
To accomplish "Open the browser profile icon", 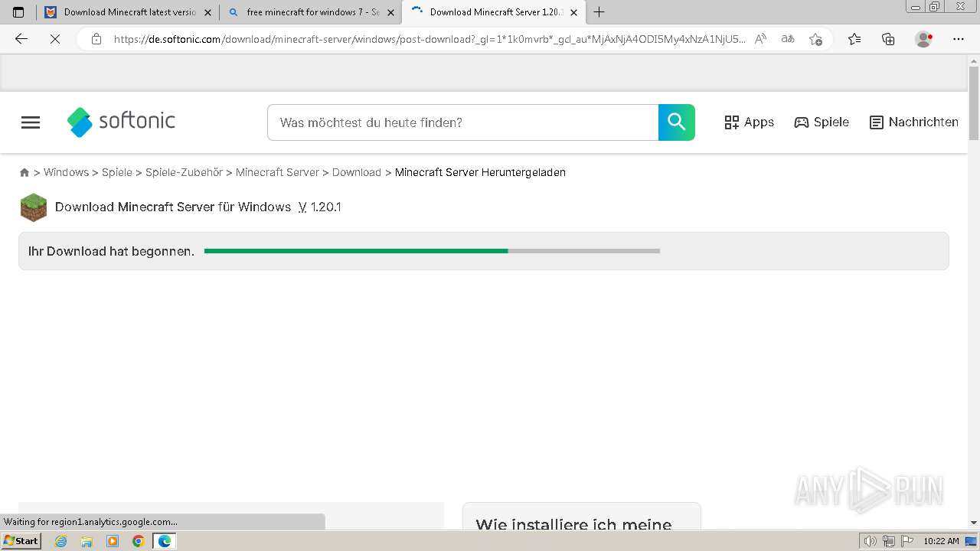I will pyautogui.click(x=923, y=39).
